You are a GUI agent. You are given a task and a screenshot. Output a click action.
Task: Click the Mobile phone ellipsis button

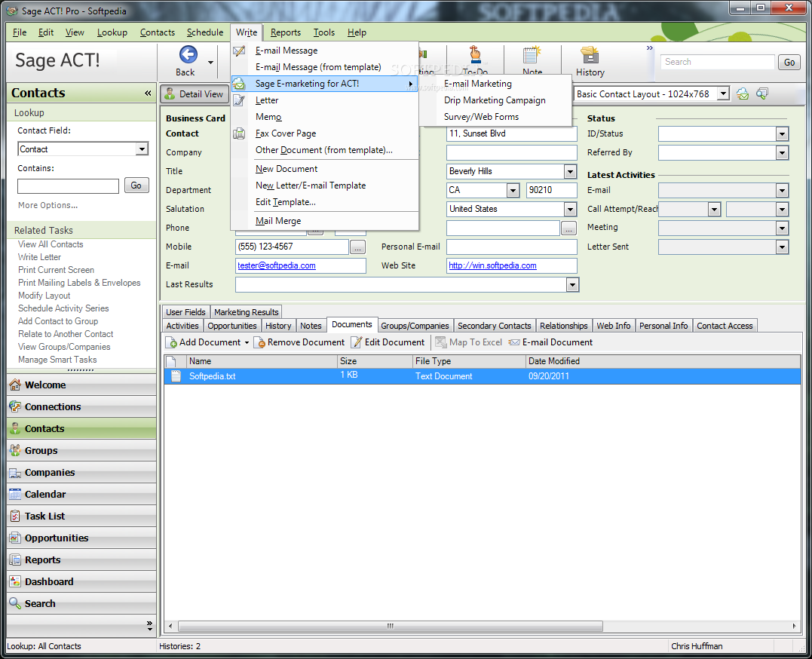click(x=357, y=247)
